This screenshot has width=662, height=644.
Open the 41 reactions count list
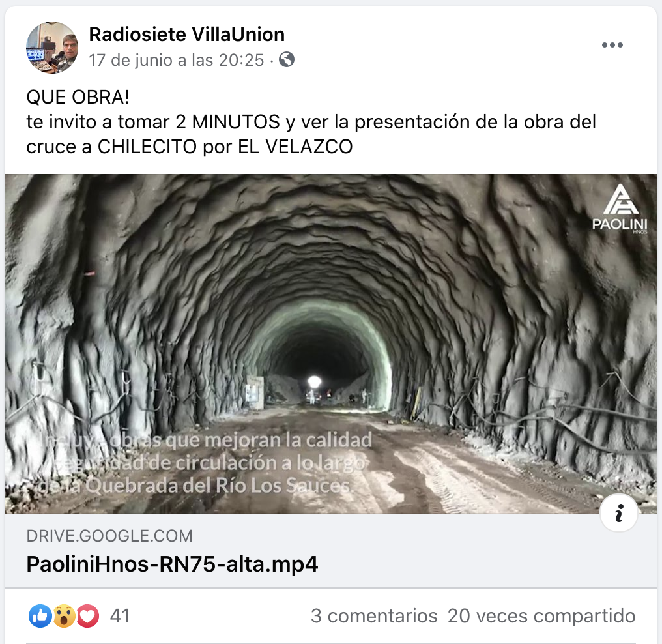[120, 616]
